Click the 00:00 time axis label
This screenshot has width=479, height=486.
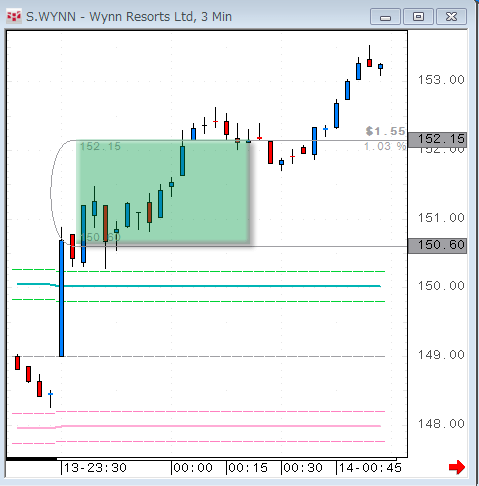193,468
